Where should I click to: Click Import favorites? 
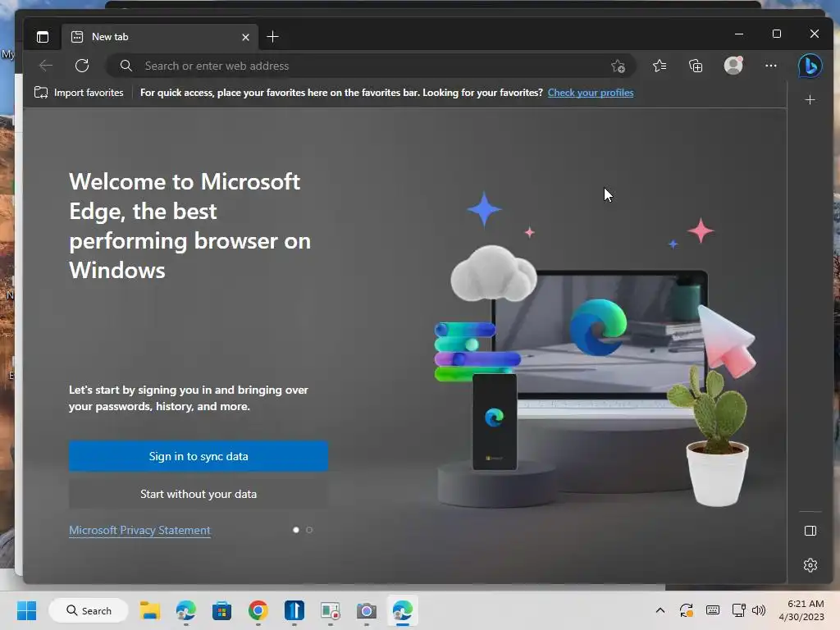tap(79, 93)
